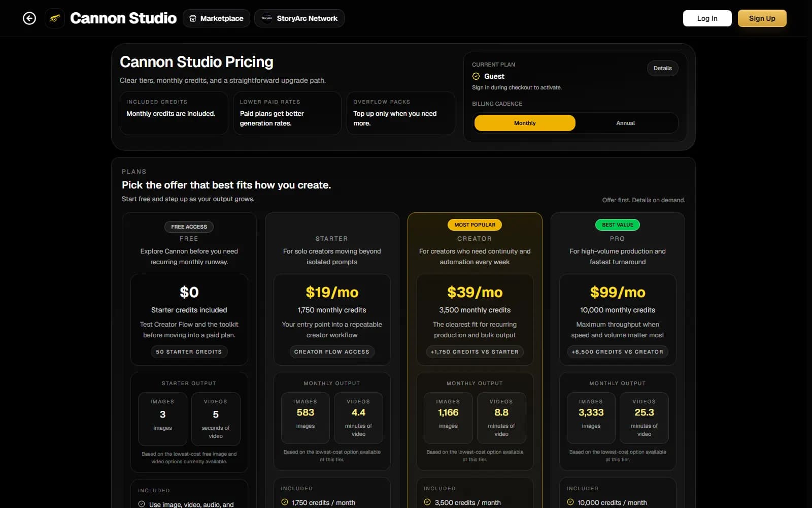The image size is (812, 508).
Task: Click the CREATOR plan name label
Action: tap(475, 239)
